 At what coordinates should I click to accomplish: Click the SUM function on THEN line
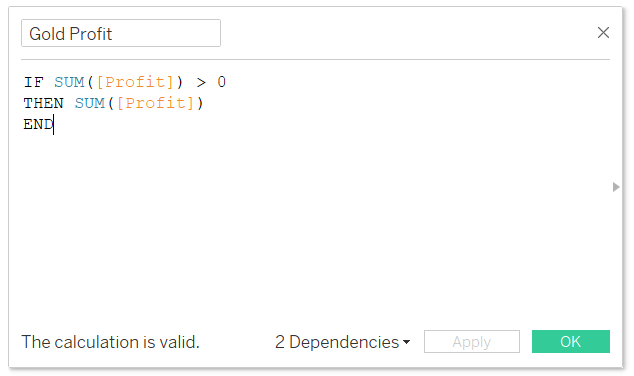coord(89,103)
